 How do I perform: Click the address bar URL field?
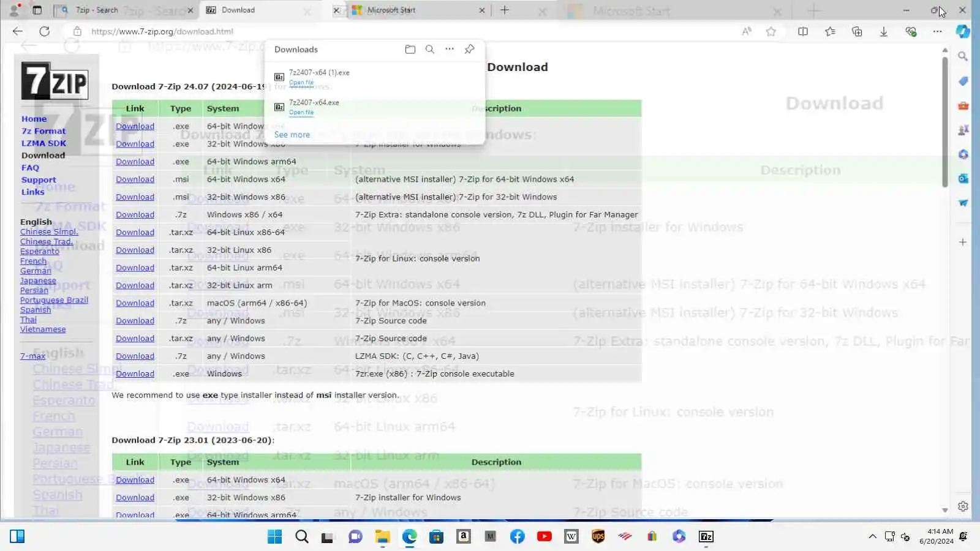point(404,31)
